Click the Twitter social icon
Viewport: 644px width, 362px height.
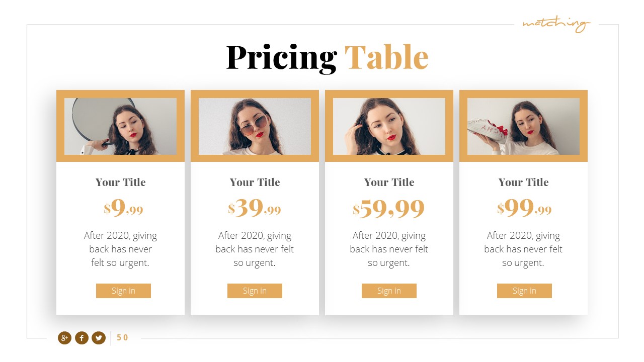tap(99, 338)
